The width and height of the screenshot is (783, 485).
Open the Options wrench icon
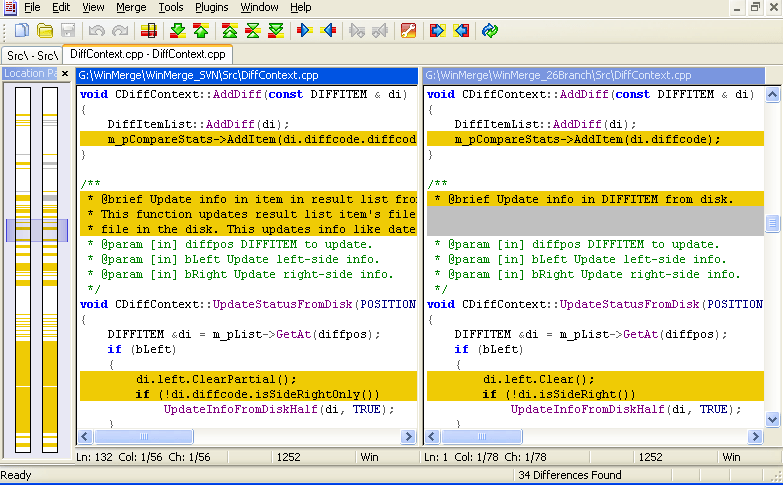pyautogui.click(x=408, y=31)
